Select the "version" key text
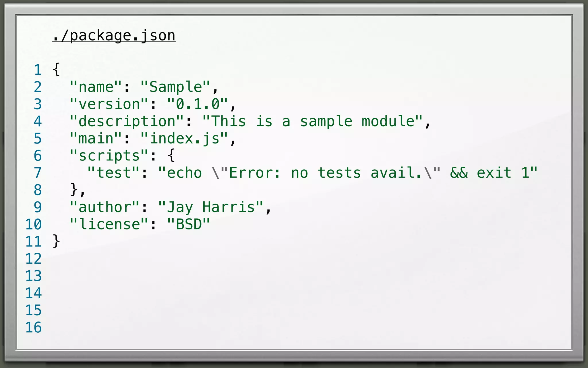The height and width of the screenshot is (368, 588). 109,104
